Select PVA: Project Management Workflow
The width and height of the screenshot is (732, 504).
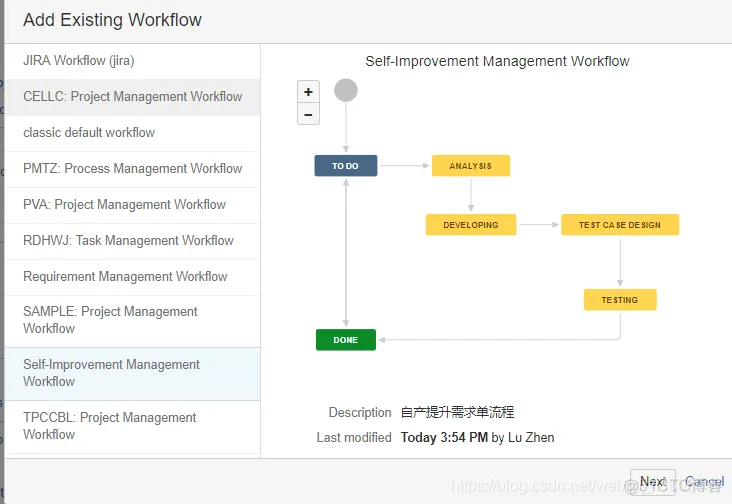pos(133,205)
